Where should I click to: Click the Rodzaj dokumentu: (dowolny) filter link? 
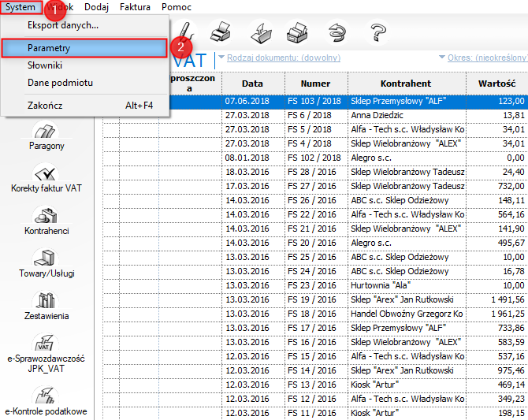pos(284,58)
